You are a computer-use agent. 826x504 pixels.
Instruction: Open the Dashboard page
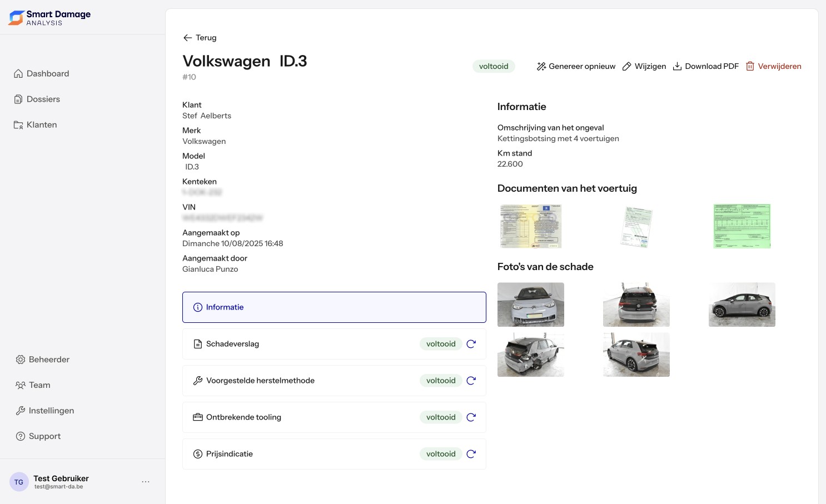click(x=42, y=73)
